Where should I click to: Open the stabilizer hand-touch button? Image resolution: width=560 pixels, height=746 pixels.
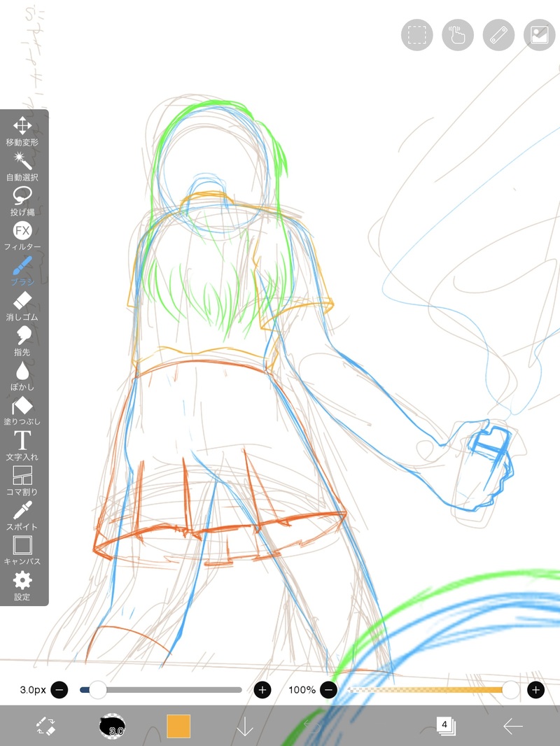click(x=458, y=35)
